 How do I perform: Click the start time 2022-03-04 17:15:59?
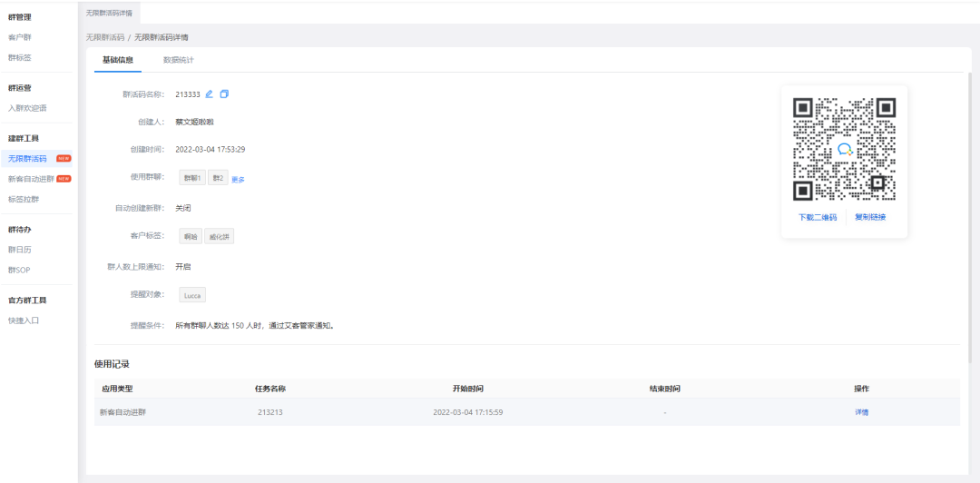[x=468, y=412]
